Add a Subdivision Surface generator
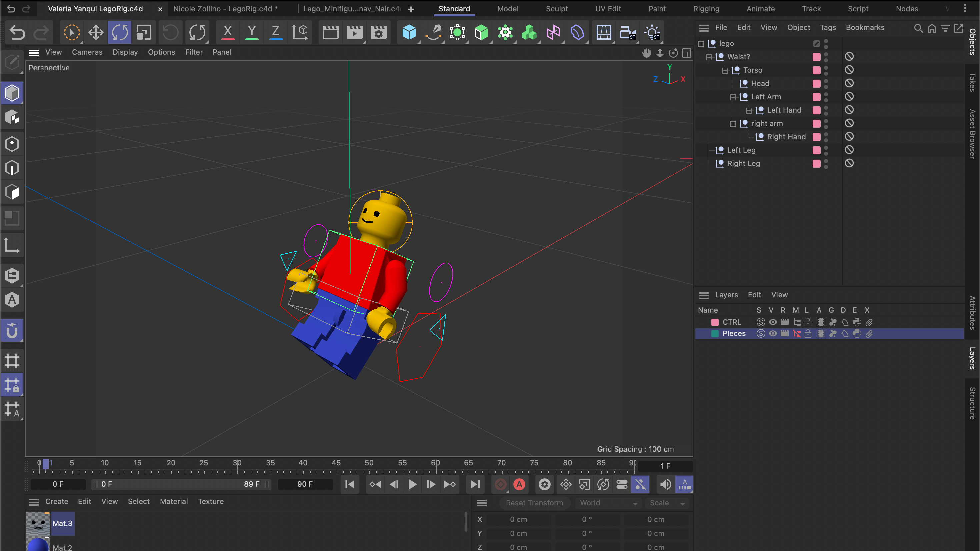 point(457,32)
